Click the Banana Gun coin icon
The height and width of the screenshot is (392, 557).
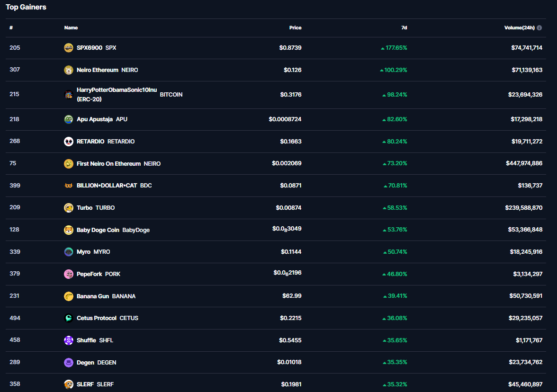tap(69, 296)
